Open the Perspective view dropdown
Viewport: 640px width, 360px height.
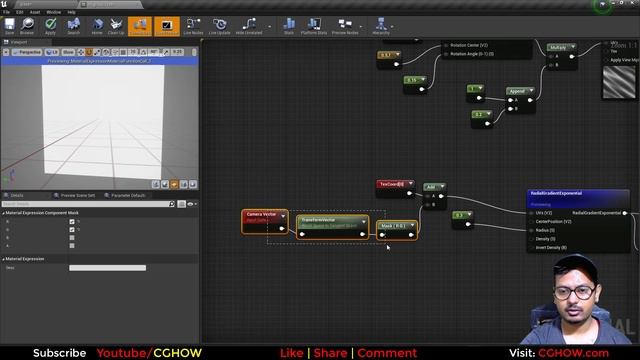tap(27, 52)
